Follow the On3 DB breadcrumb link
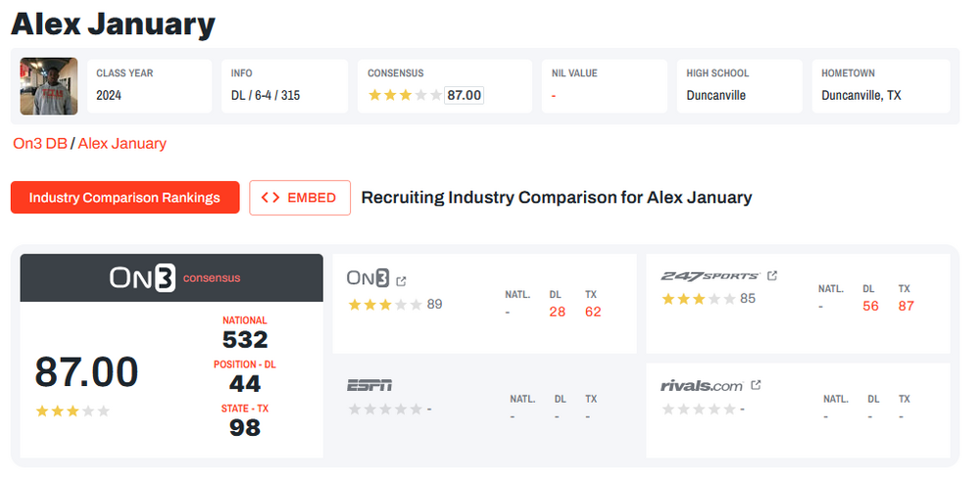 (x=40, y=143)
